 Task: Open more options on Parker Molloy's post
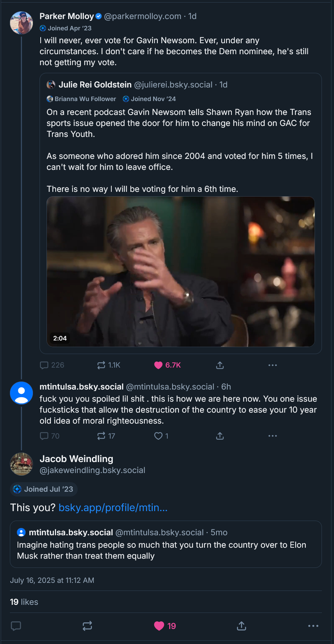pos(272,365)
